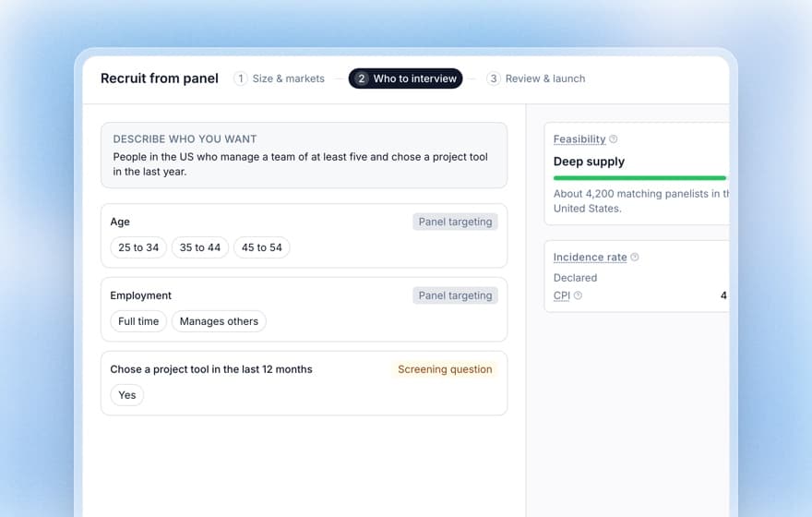Open the Feasibility help icon

613,138
